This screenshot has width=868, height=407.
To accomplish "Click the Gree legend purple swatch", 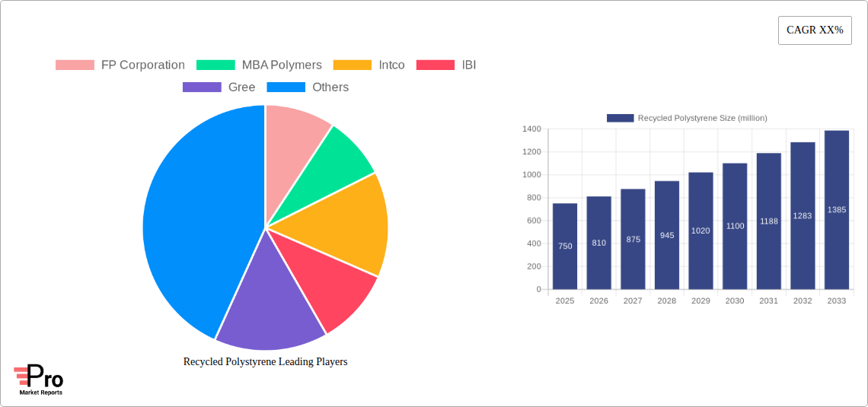I will point(202,87).
